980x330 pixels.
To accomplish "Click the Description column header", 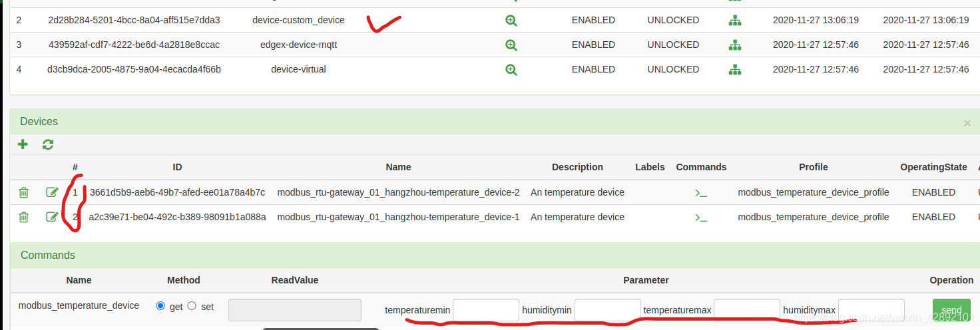I will point(577,167).
